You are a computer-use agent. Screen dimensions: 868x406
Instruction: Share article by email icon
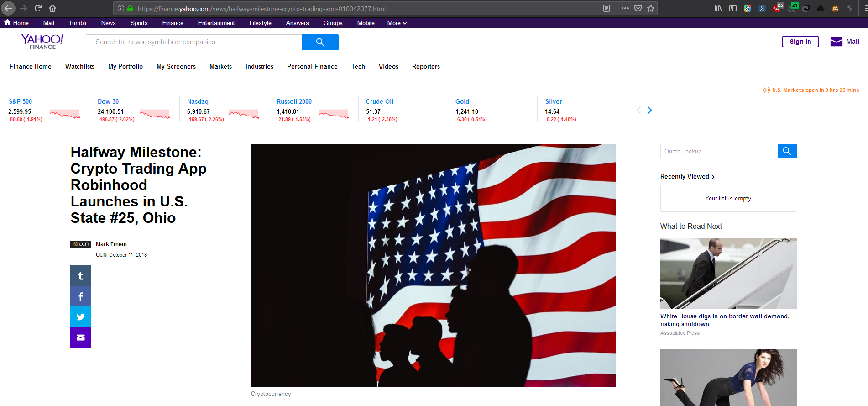point(80,337)
